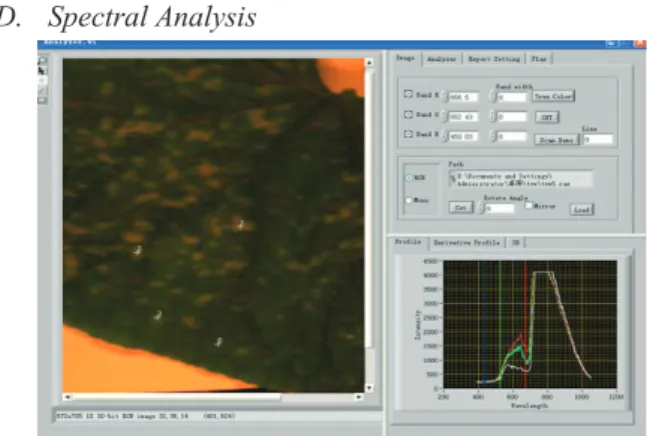Select the line drawing tool
647x436 pixels.
(x=43, y=90)
